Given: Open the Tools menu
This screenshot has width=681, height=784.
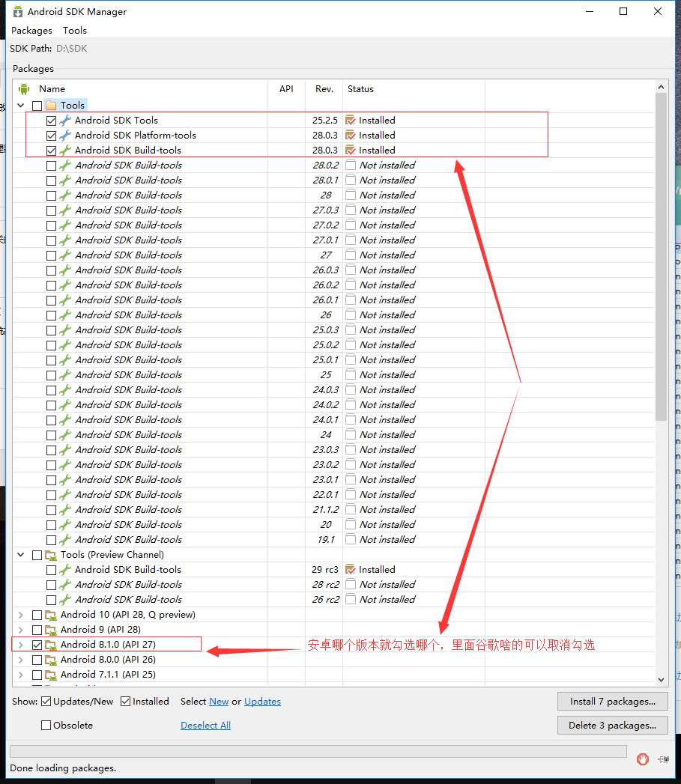Looking at the screenshot, I should tap(75, 31).
